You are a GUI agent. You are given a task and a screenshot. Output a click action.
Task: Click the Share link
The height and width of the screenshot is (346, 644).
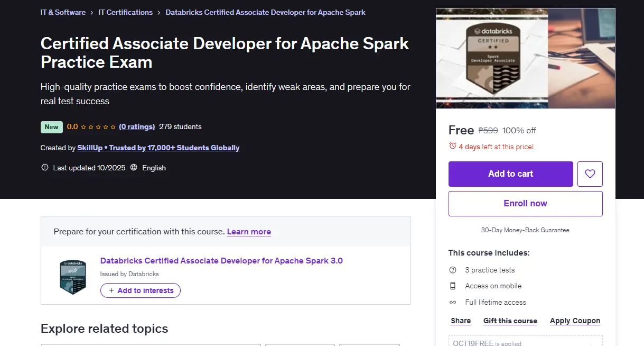click(x=461, y=321)
